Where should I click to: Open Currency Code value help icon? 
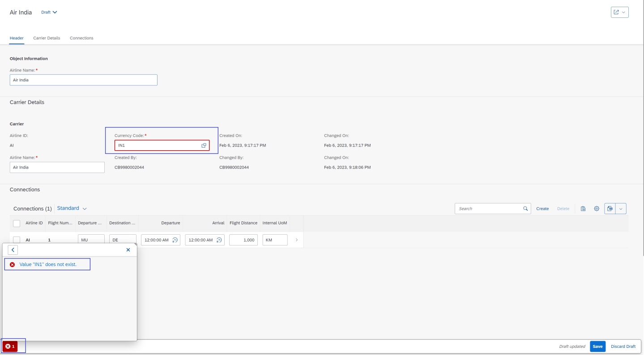pos(204,145)
